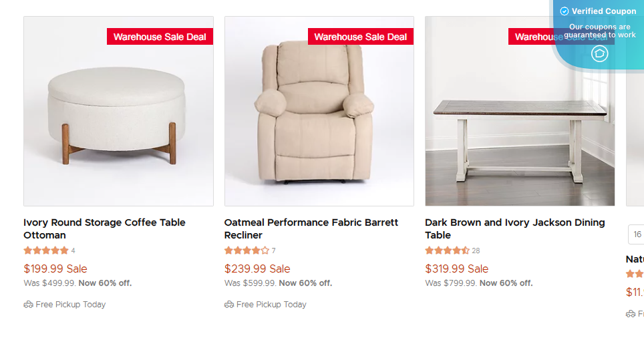
Task: Click the ottoman's five-star rating
Action: click(46, 250)
